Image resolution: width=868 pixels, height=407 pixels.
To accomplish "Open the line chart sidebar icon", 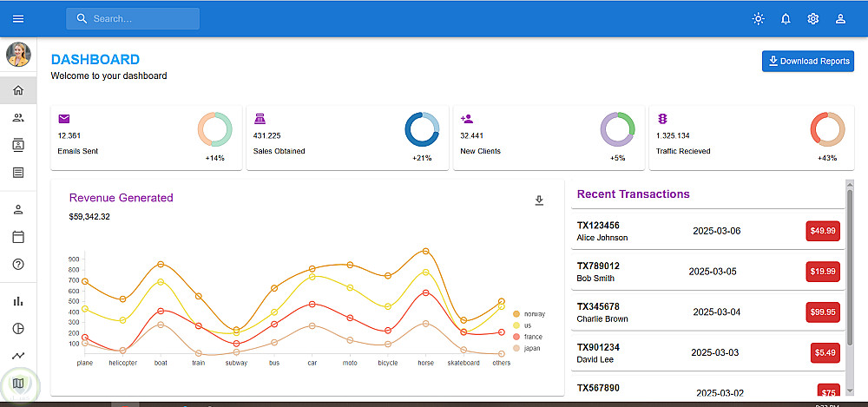I will tap(18, 356).
